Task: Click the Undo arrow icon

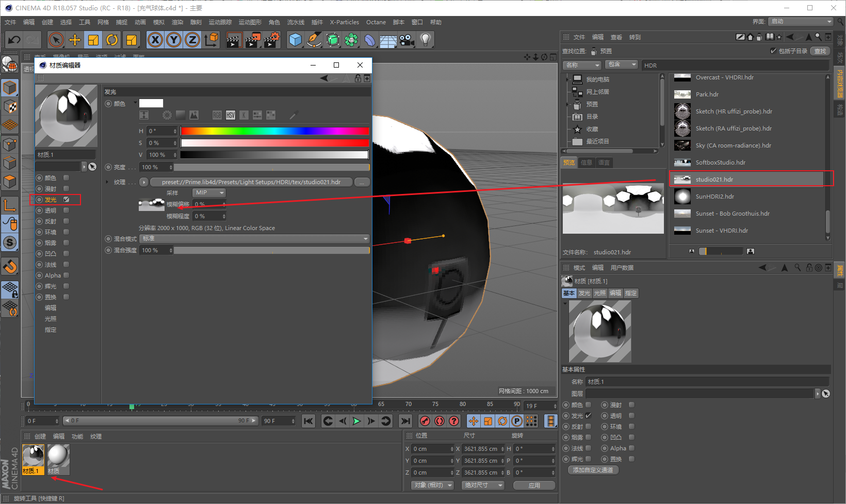Action: (14, 40)
